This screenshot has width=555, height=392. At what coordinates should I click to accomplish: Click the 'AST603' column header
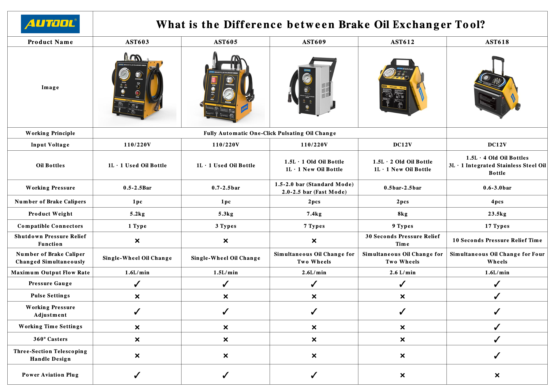pos(137,42)
